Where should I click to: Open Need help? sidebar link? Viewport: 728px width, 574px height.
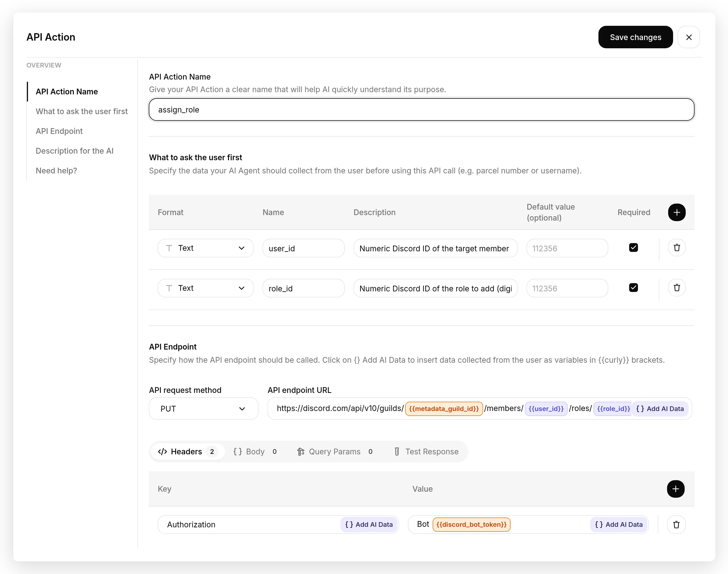pyautogui.click(x=57, y=171)
